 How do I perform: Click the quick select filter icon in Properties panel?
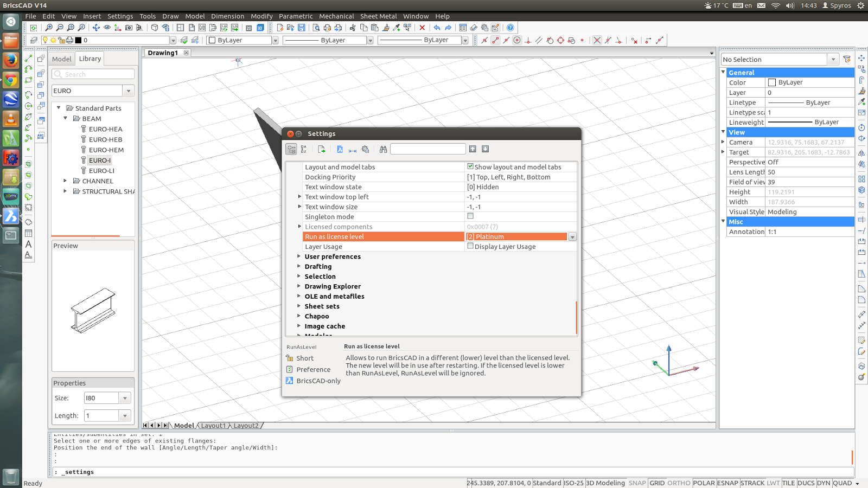(x=847, y=59)
